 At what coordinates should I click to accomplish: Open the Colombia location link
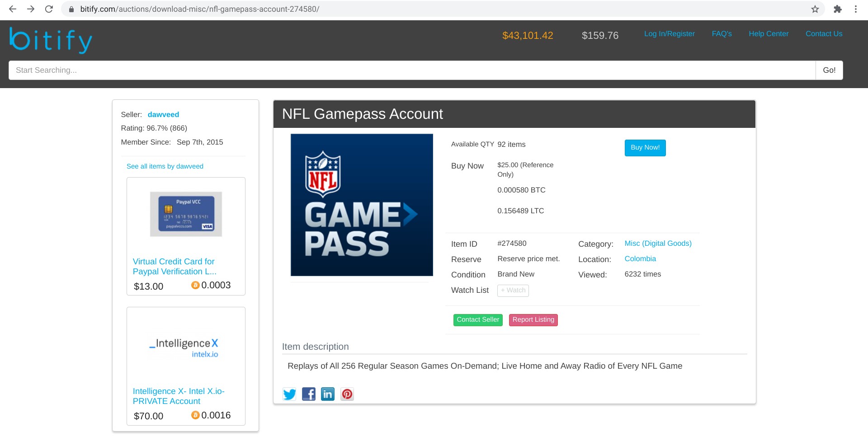point(640,259)
